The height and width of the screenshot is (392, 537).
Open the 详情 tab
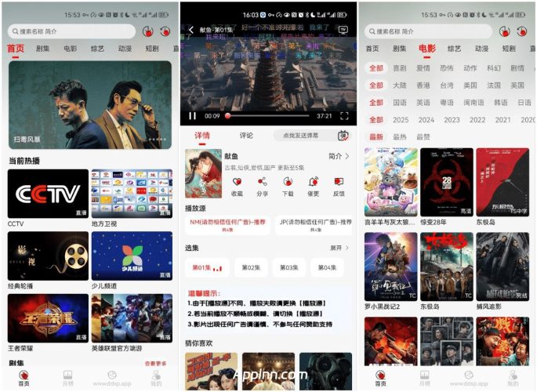202,136
